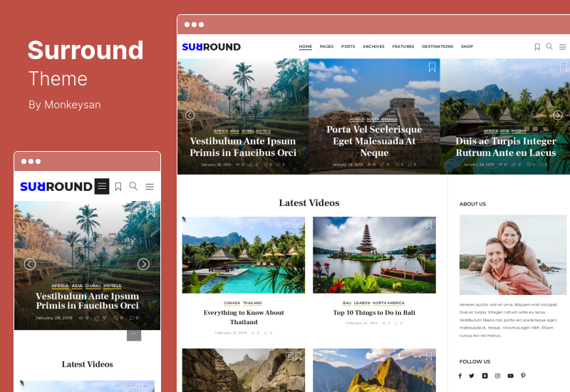Click the About Us couple photo
The image size is (570, 392).
point(512,254)
